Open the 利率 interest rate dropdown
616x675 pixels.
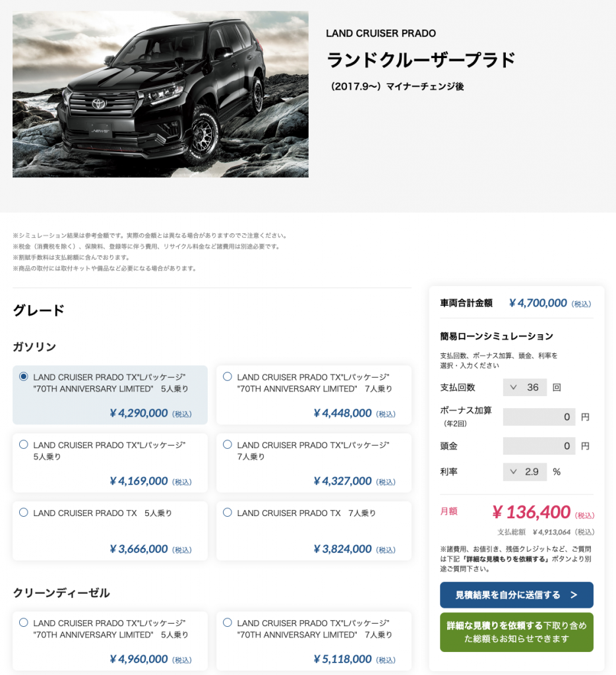[x=525, y=472]
